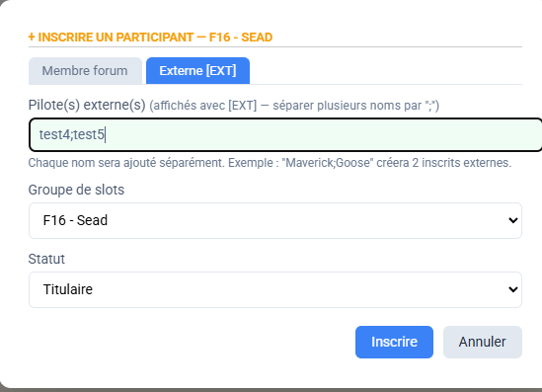Click the "Statut" label
This screenshot has width=542, height=392.
click(46, 259)
